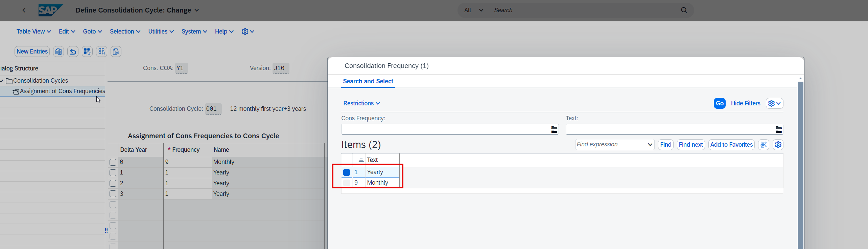Image resolution: width=868 pixels, height=249 pixels.
Task: Open the Goto menu
Action: pyautogui.click(x=93, y=32)
